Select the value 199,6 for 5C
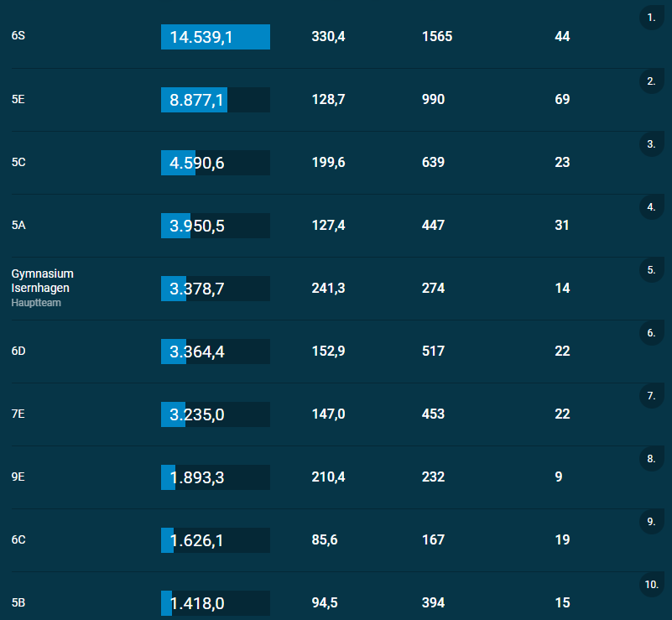672x620 pixels. tap(328, 163)
